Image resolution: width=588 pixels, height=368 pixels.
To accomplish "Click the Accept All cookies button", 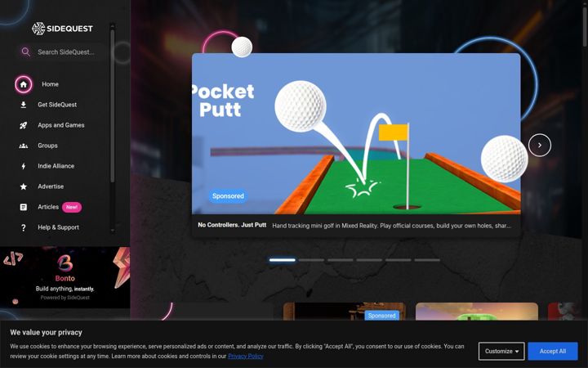I will coord(553,352).
